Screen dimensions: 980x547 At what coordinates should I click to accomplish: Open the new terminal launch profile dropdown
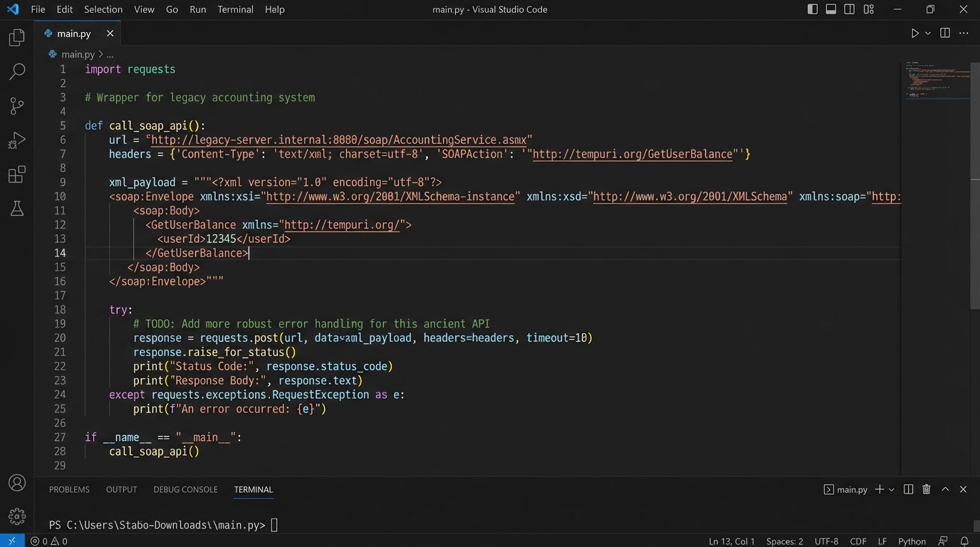click(892, 489)
